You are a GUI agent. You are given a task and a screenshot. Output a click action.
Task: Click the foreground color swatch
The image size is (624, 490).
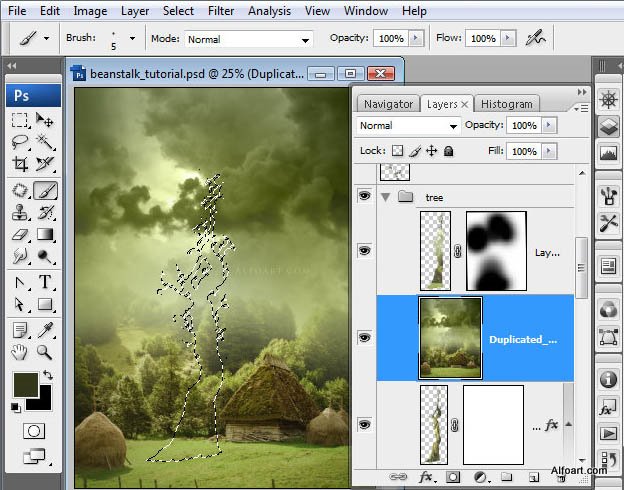tap(26, 385)
